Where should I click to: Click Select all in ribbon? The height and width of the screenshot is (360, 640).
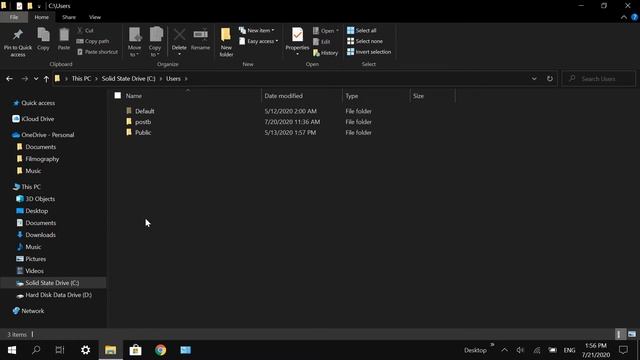[362, 31]
